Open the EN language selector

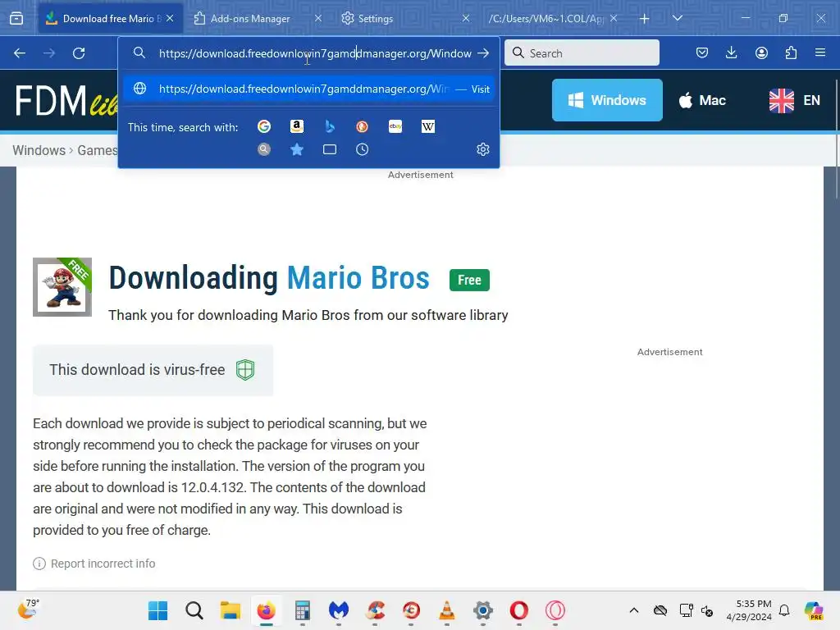(x=794, y=100)
